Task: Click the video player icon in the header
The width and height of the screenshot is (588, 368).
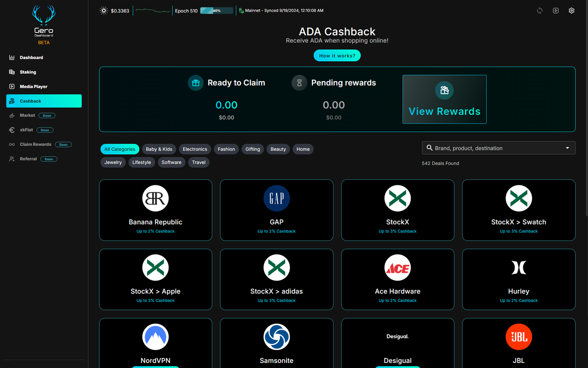Action: 555,10
